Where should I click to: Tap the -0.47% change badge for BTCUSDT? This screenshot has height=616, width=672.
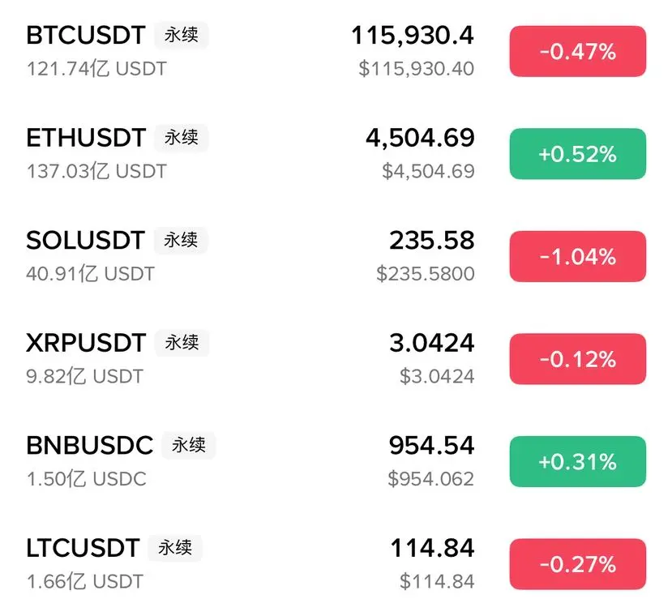(577, 51)
